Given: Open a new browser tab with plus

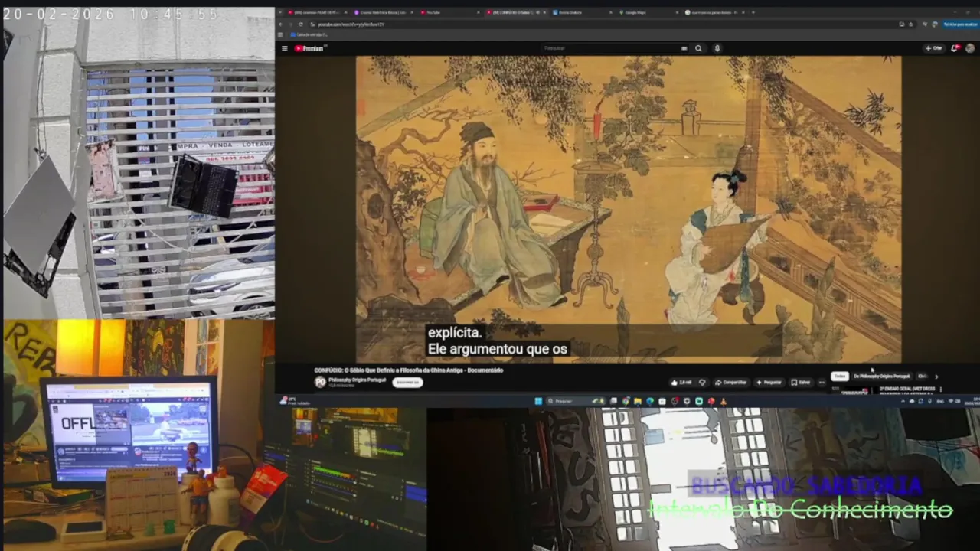Looking at the screenshot, I should (x=753, y=12).
